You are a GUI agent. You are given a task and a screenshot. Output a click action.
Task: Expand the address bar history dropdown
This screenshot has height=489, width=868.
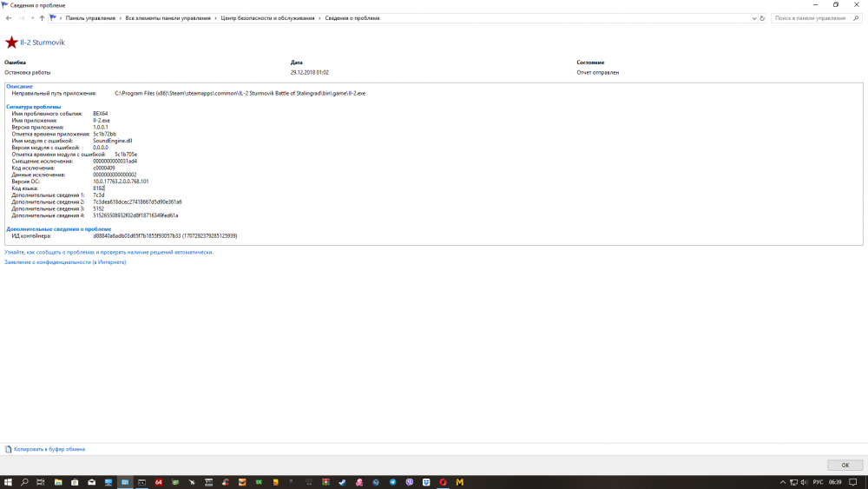[754, 18]
